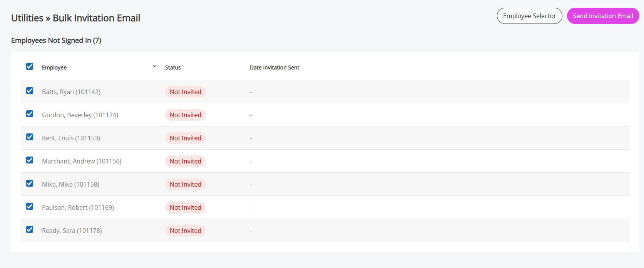Image resolution: width=644 pixels, height=268 pixels.
Task: Uncheck the Gordon, Beverley checkbox
Action: (30, 114)
